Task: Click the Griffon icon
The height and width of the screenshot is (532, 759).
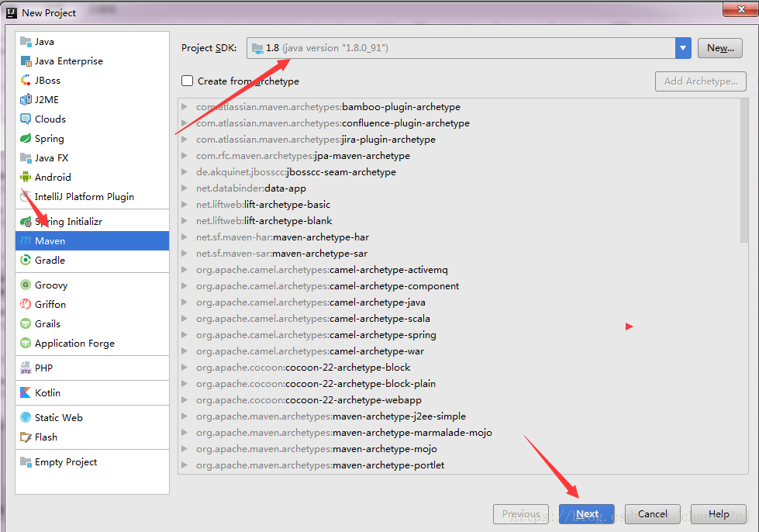Action: tap(26, 305)
